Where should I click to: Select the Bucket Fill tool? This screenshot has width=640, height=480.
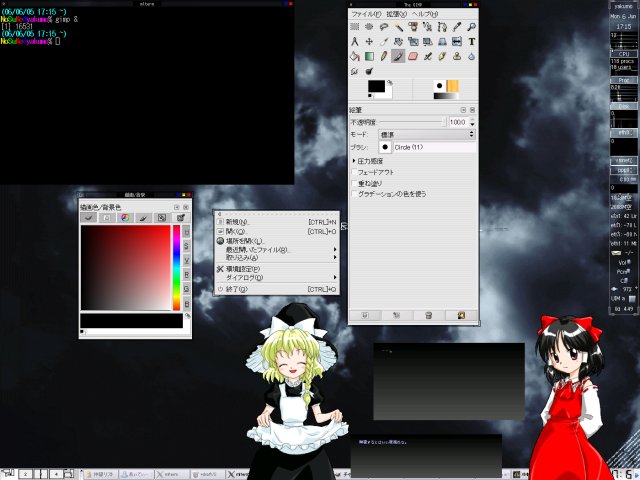click(355, 56)
